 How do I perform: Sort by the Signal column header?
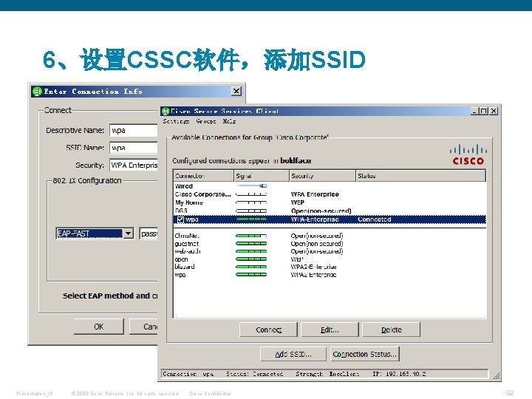pyautogui.click(x=262, y=176)
